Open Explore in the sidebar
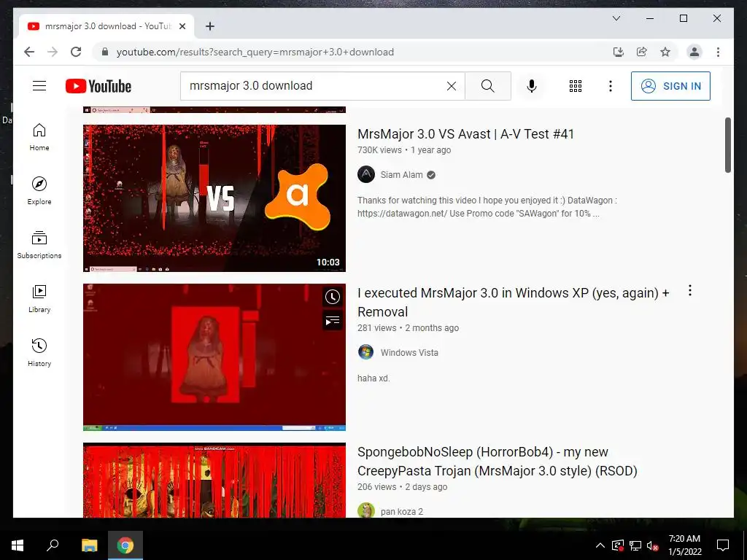Image resolution: width=747 pixels, height=560 pixels. click(x=39, y=191)
